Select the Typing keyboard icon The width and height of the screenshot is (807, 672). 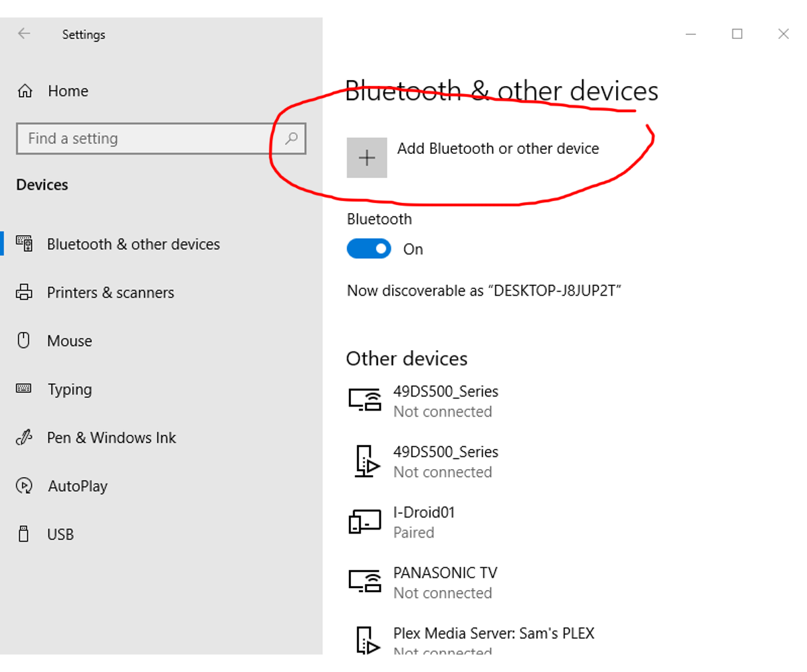click(x=24, y=388)
